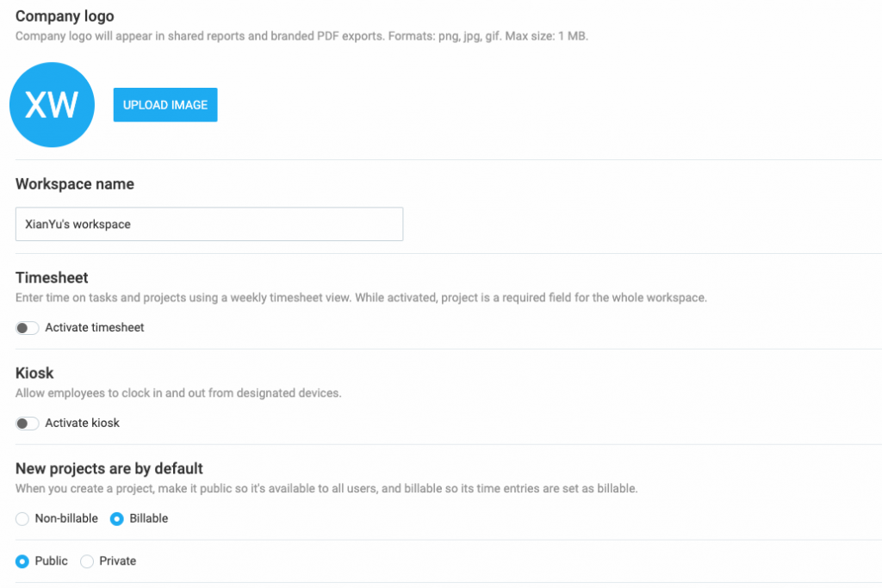
Task: Click the kiosk clock-in description text
Action: (x=178, y=393)
